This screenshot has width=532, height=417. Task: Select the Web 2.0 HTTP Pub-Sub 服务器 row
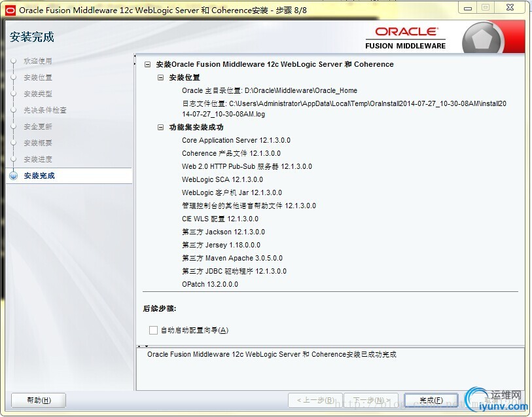coord(247,166)
